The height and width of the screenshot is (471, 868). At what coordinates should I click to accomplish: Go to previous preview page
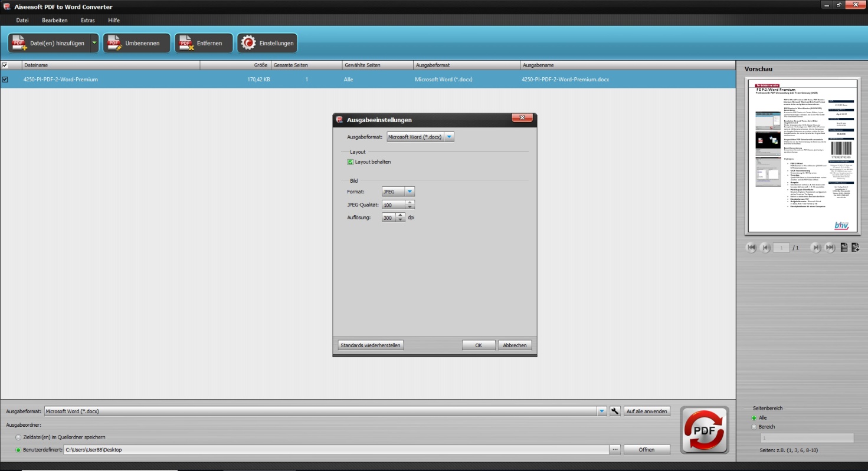tap(765, 248)
